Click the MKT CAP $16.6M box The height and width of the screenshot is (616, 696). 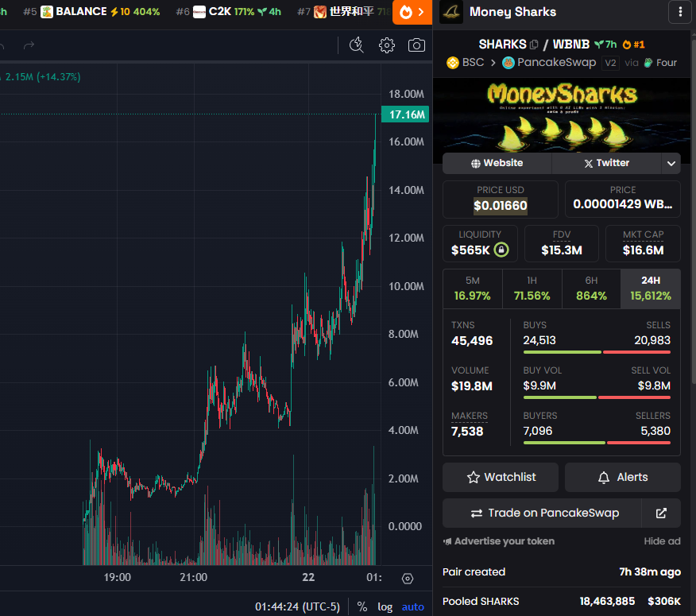point(644,243)
